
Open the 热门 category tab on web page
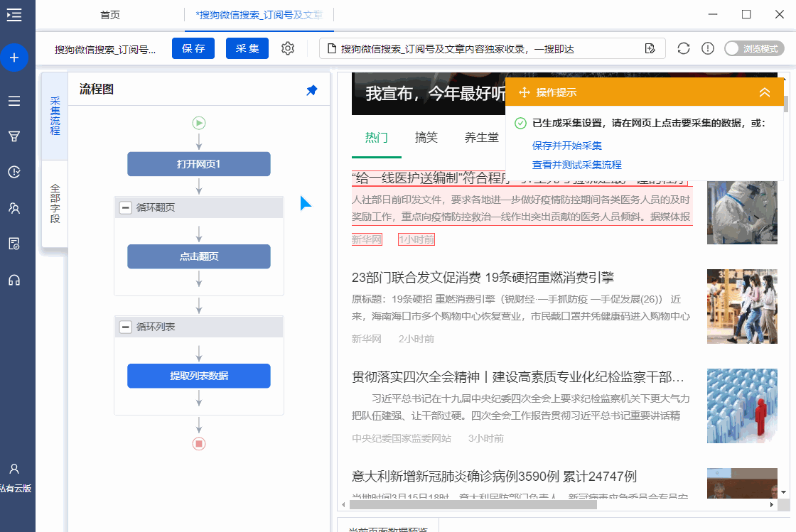point(376,137)
